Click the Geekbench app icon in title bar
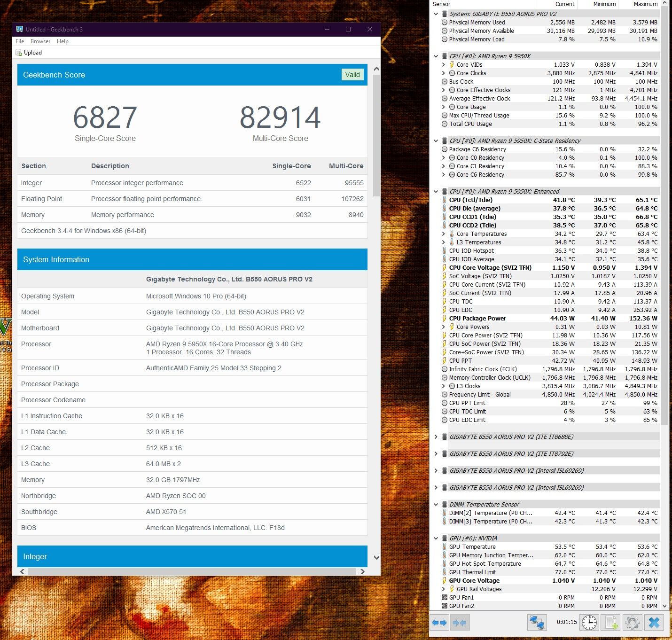672x640 pixels. 20,29
